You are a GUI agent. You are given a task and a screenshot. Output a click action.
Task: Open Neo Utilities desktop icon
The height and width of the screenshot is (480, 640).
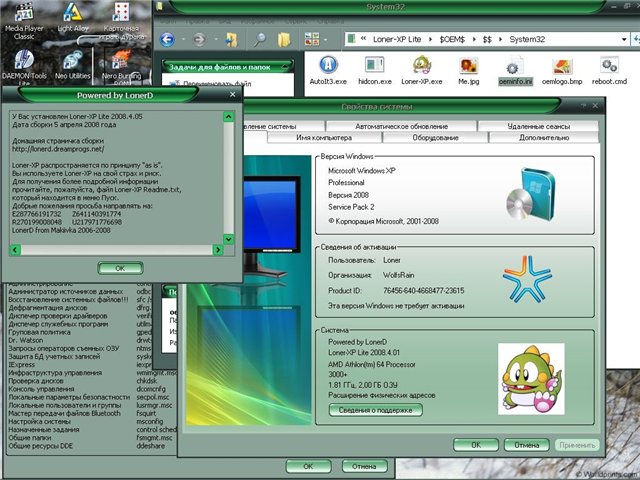point(73,65)
